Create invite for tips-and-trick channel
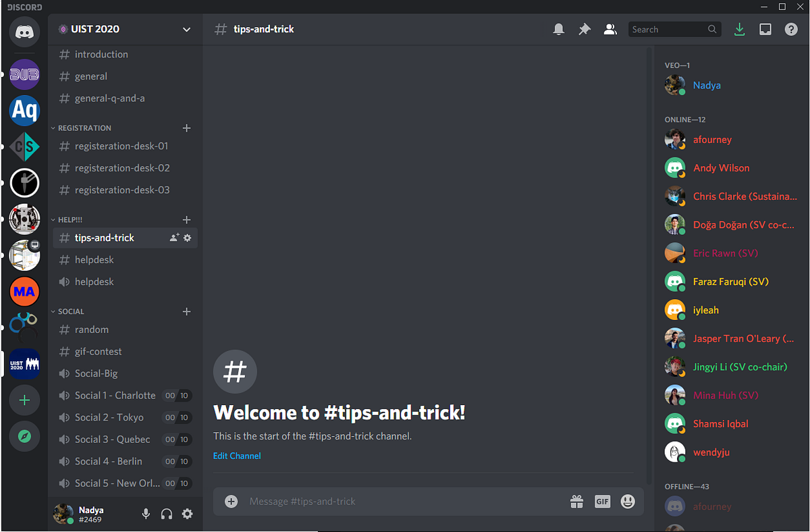Screen dimensions: 810x532 click(174, 238)
